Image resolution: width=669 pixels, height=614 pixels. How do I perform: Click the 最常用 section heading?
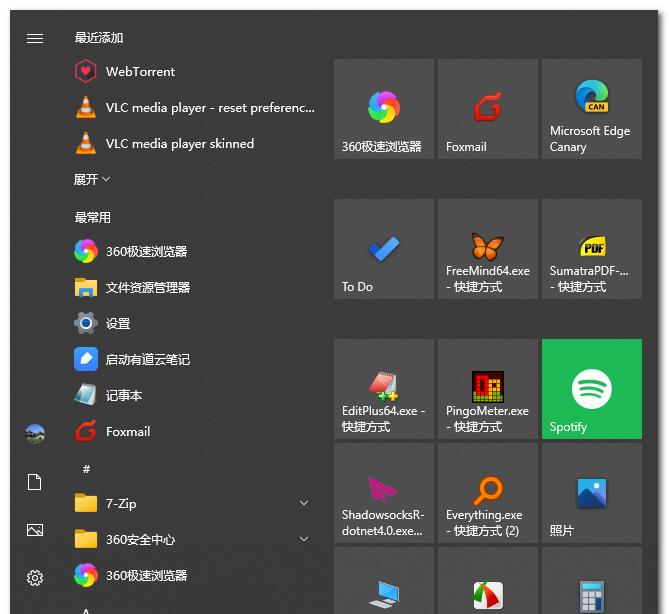click(93, 218)
